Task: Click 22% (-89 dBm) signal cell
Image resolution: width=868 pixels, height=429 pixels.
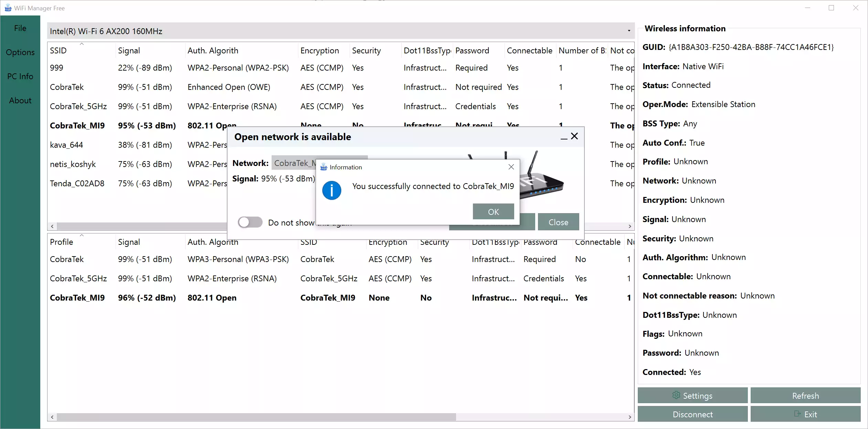Action: tap(145, 68)
